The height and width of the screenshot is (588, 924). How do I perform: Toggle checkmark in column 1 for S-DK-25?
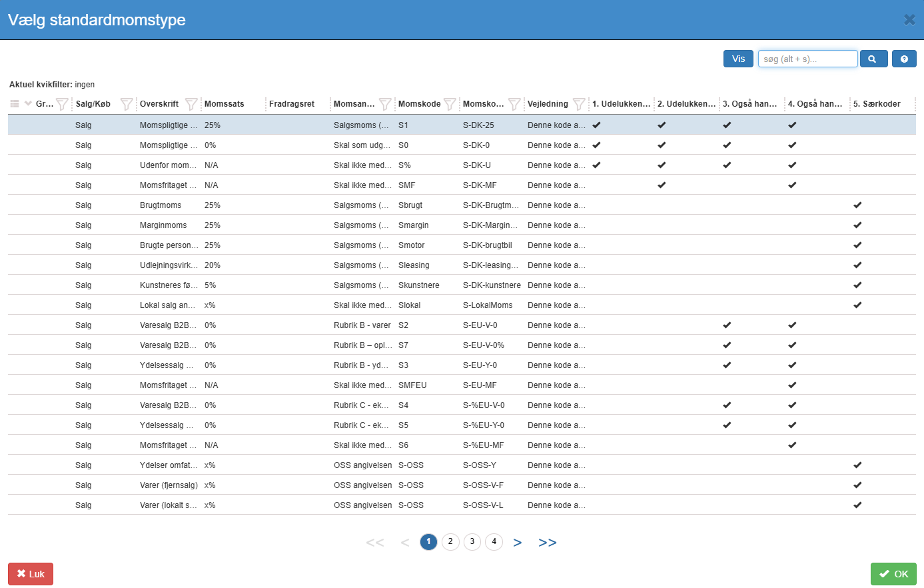coord(596,125)
